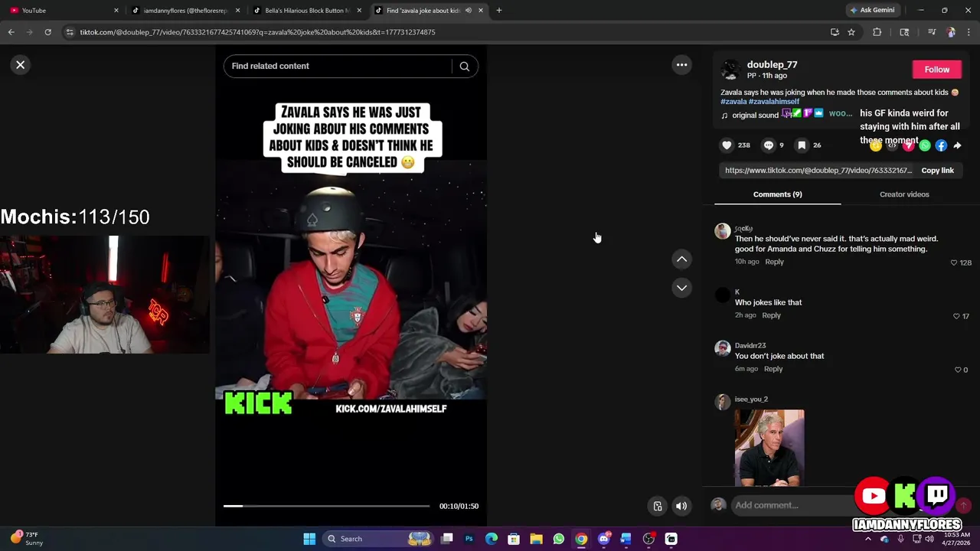The height and width of the screenshot is (551, 980).
Task: Go to previous video with up chevron
Action: click(681, 259)
